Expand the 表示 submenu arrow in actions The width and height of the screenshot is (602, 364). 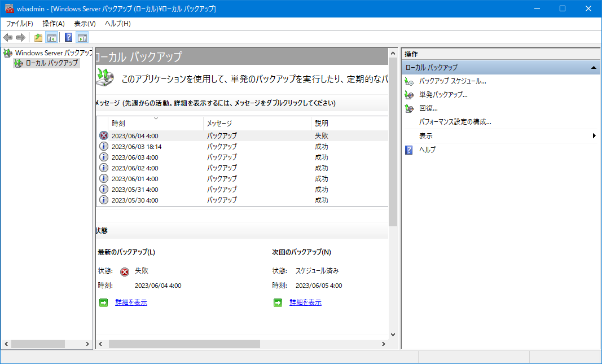594,136
